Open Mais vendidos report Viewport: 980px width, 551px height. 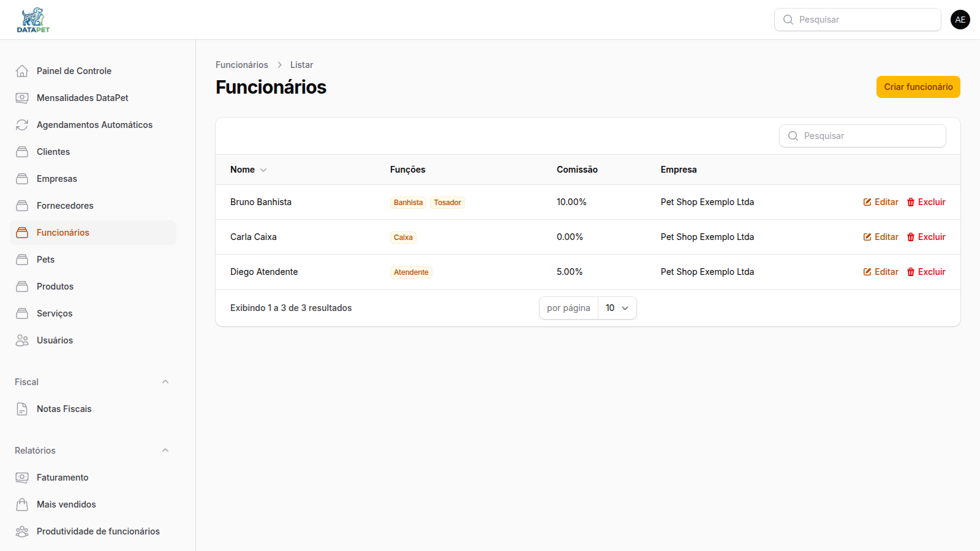93,504
